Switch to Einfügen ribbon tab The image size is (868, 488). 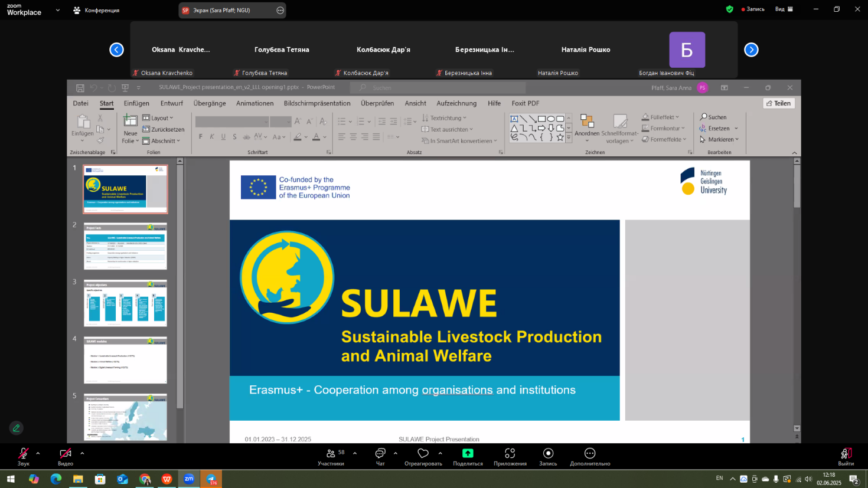point(136,103)
